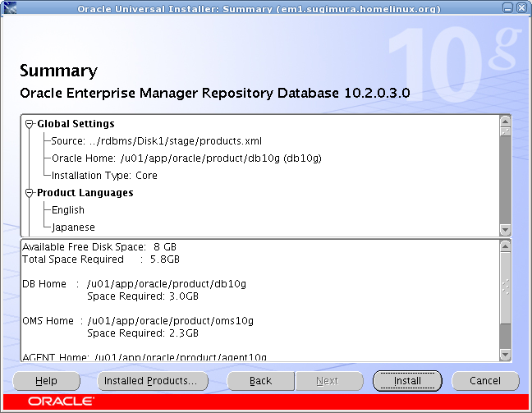
Task: Select the Oracle Home db10g row
Action: click(186, 158)
